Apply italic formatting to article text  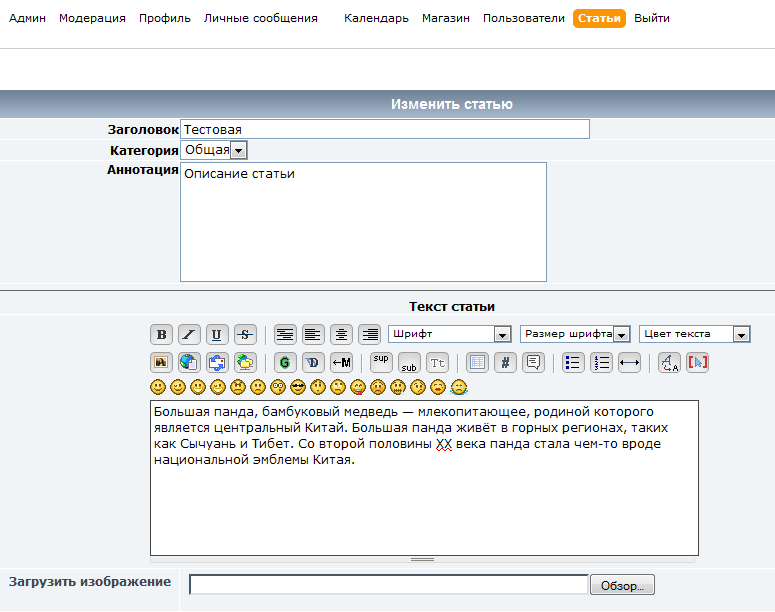point(189,334)
